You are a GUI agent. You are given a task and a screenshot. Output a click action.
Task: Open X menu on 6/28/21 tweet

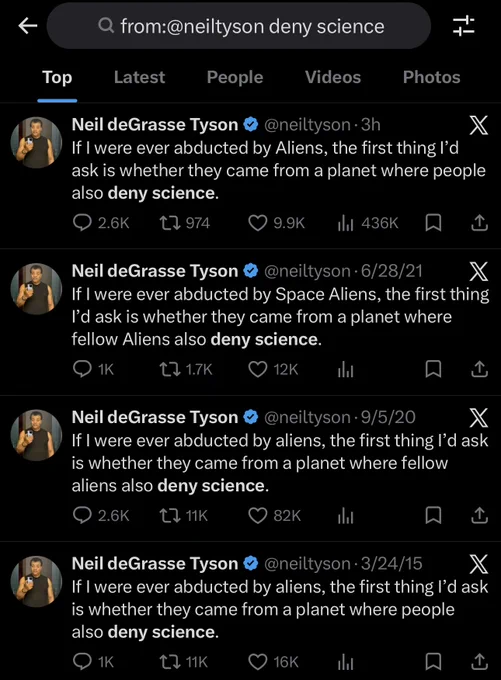479,271
